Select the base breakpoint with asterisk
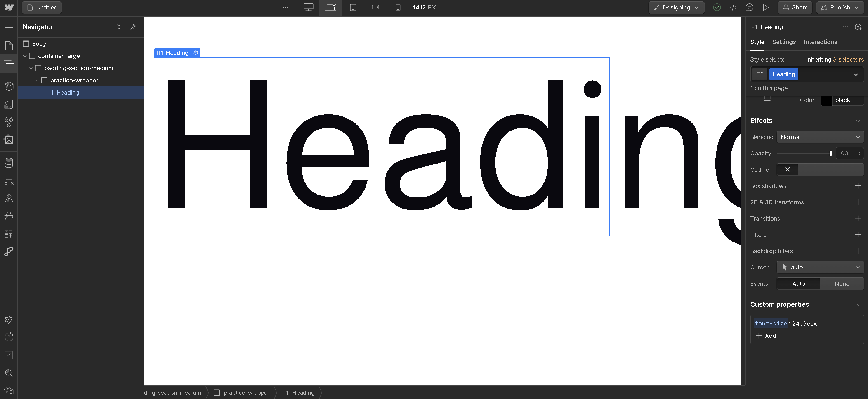This screenshot has width=868, height=399. pyautogui.click(x=330, y=7)
